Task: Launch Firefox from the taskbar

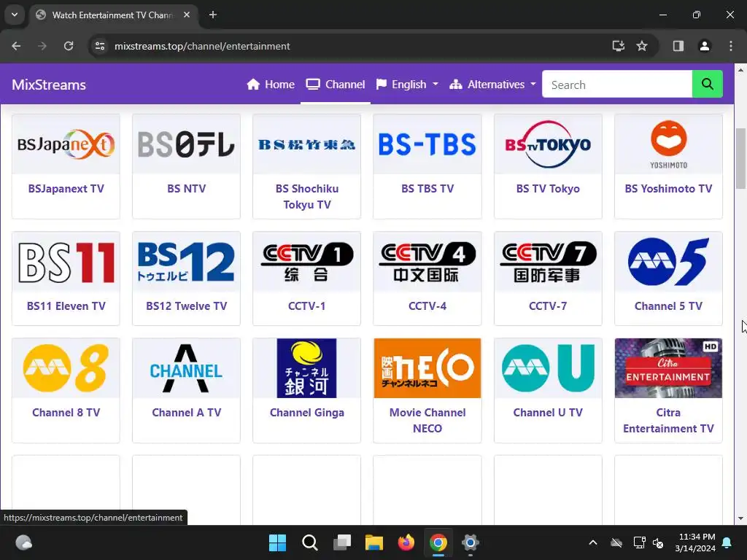Action: click(406, 542)
